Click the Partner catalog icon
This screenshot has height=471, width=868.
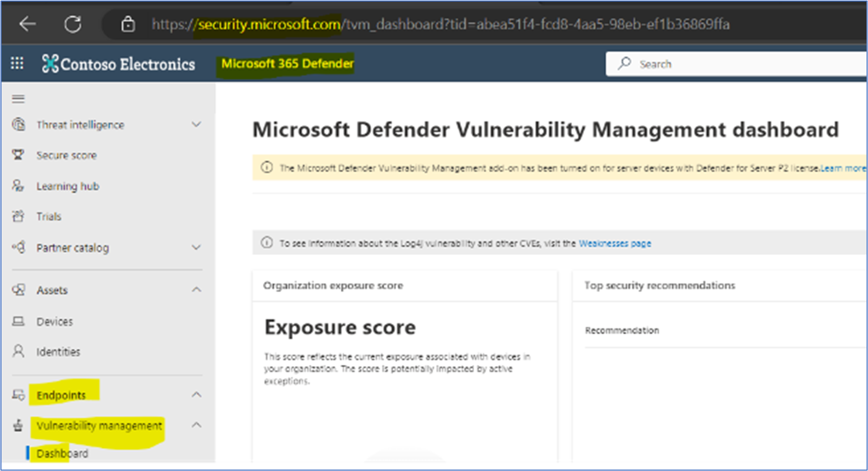click(18, 247)
